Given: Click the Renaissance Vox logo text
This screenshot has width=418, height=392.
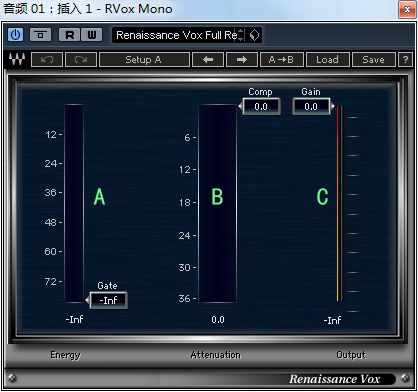Looking at the screenshot, I should point(335,379).
